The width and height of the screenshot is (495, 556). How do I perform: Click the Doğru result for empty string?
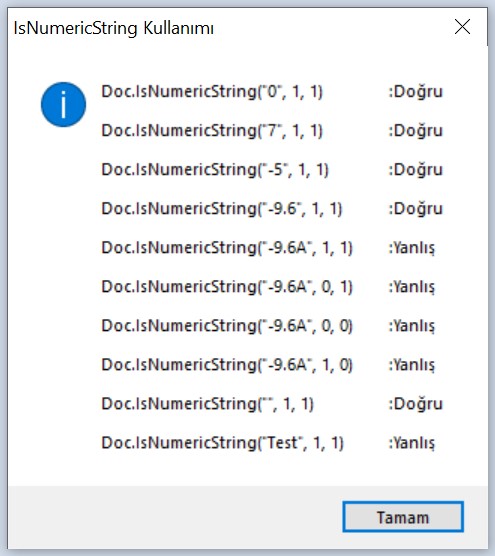[416, 404]
